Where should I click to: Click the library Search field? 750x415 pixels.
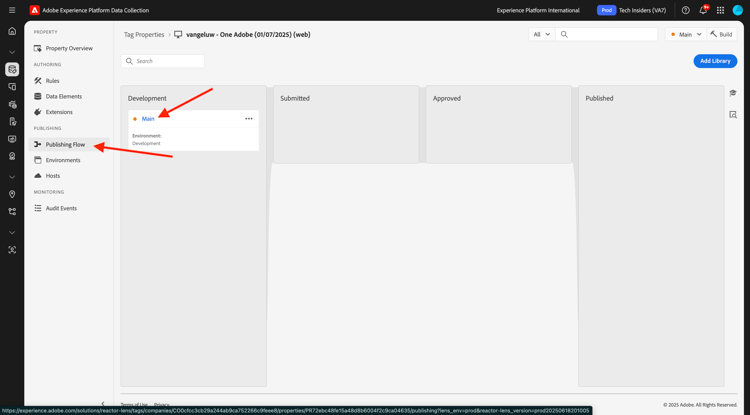click(163, 61)
